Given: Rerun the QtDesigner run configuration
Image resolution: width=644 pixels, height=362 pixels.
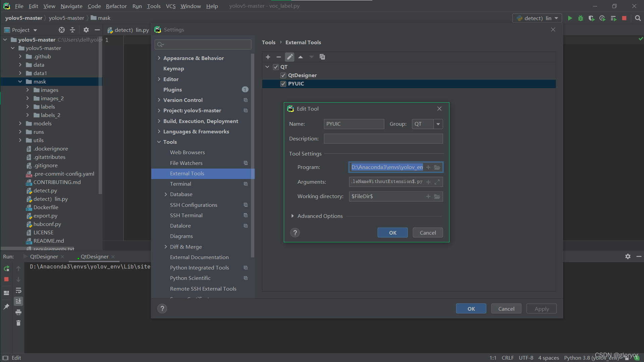Looking at the screenshot, I should 6,268.
